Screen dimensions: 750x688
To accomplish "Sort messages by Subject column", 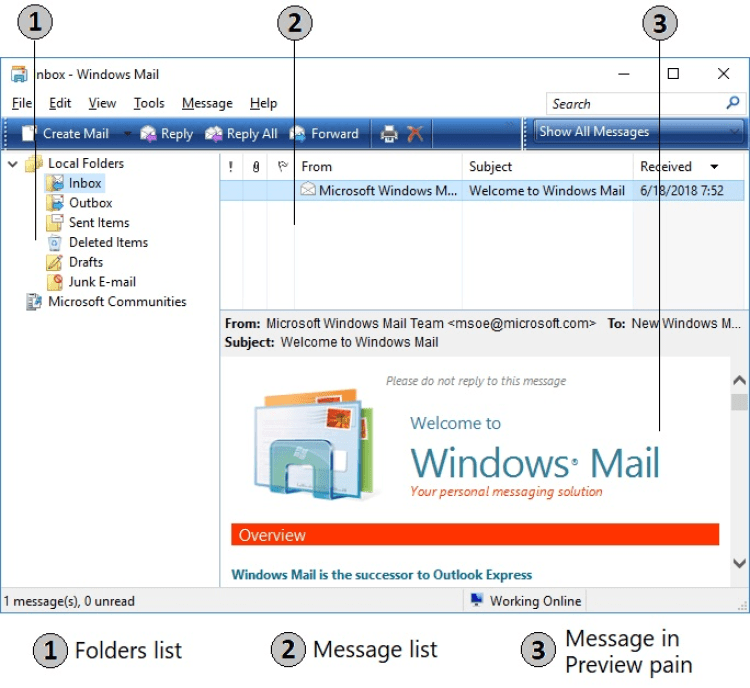I will point(547,166).
